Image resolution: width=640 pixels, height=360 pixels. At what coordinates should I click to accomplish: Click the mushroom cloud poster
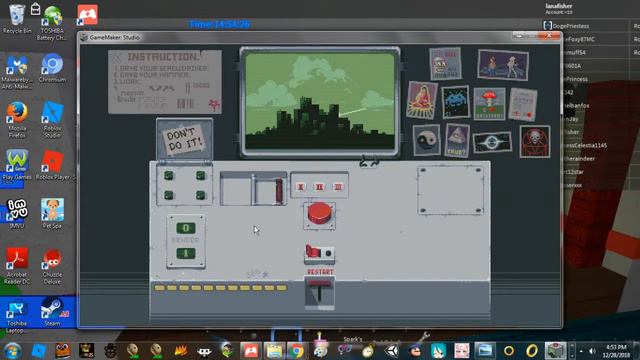489,104
